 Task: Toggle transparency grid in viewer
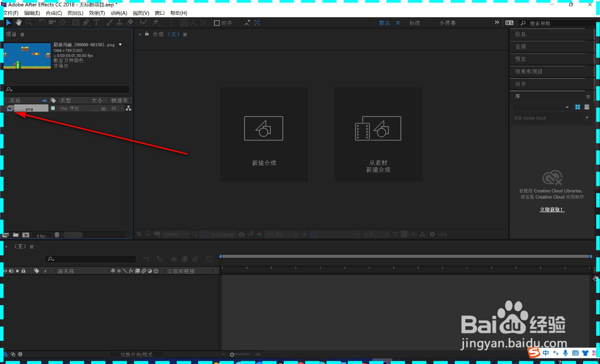(314, 234)
